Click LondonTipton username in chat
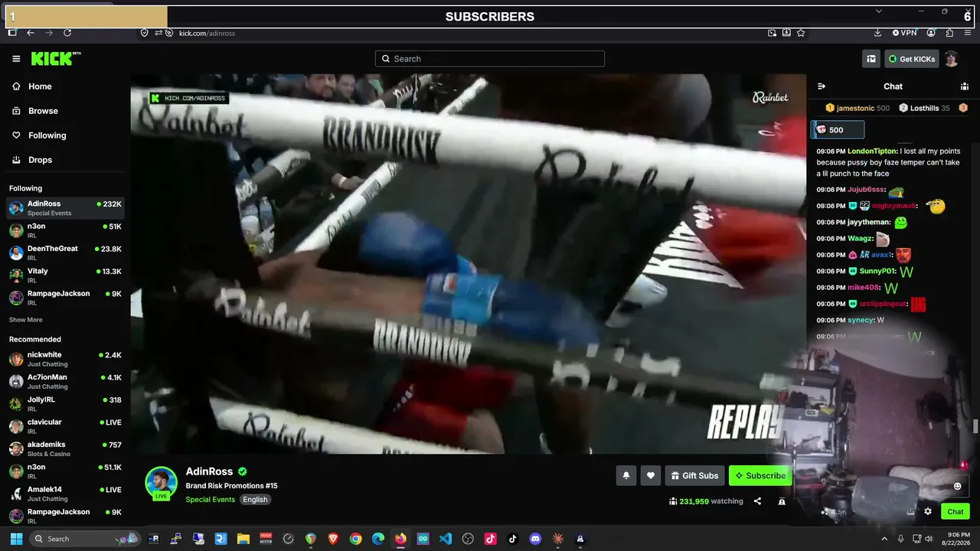Viewport: 980px width, 551px height. [873, 151]
